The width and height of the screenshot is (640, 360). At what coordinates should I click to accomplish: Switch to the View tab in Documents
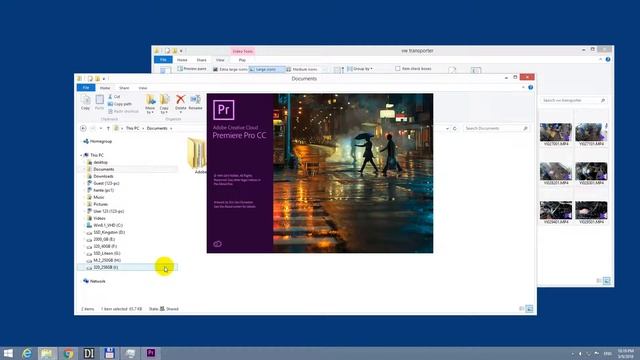(142, 88)
